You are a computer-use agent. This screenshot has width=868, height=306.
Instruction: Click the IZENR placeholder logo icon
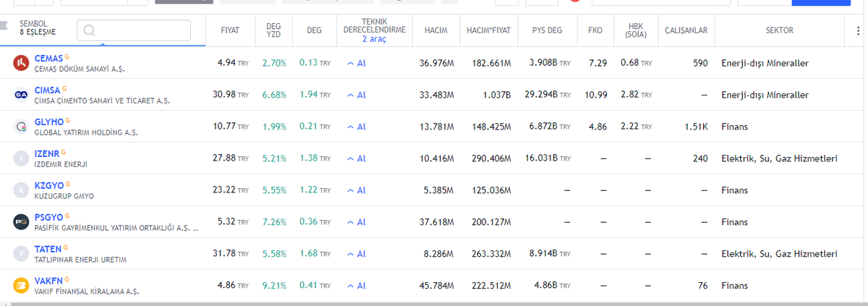tap(21, 158)
